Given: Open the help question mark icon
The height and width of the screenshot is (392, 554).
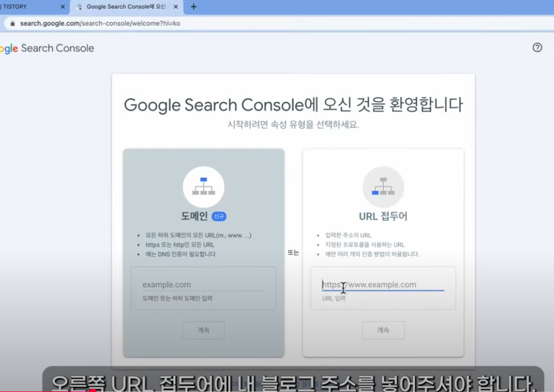Looking at the screenshot, I should 537,48.
